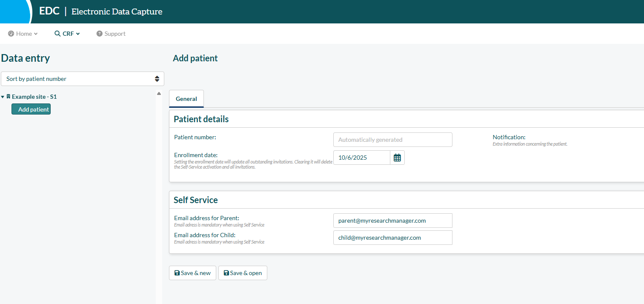Click the Patient number input field

click(393, 140)
